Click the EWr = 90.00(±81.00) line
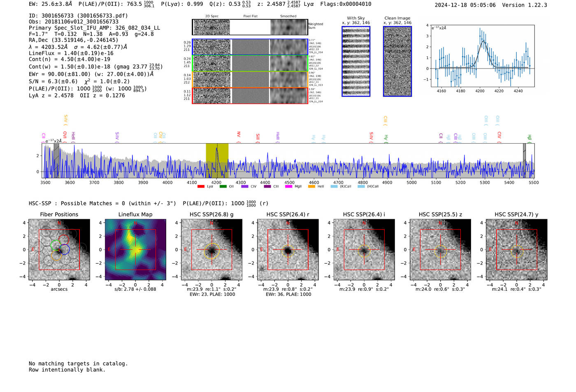This screenshot has width=576, height=392. (x=91, y=74)
